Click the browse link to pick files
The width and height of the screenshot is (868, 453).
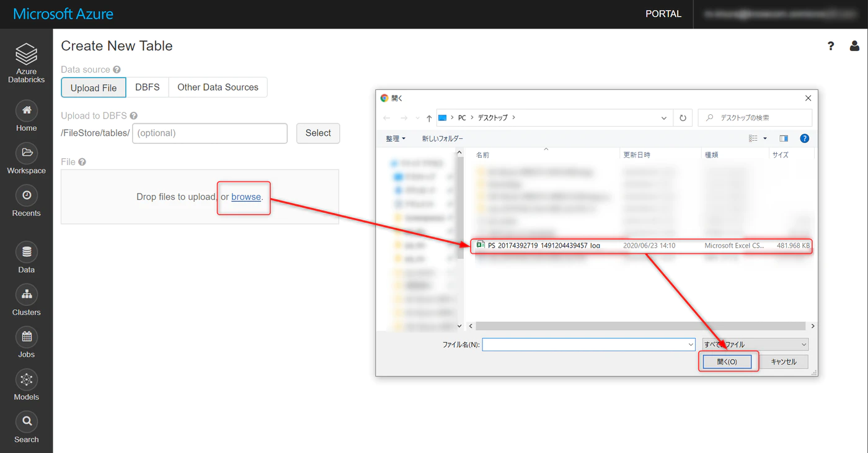tap(246, 197)
